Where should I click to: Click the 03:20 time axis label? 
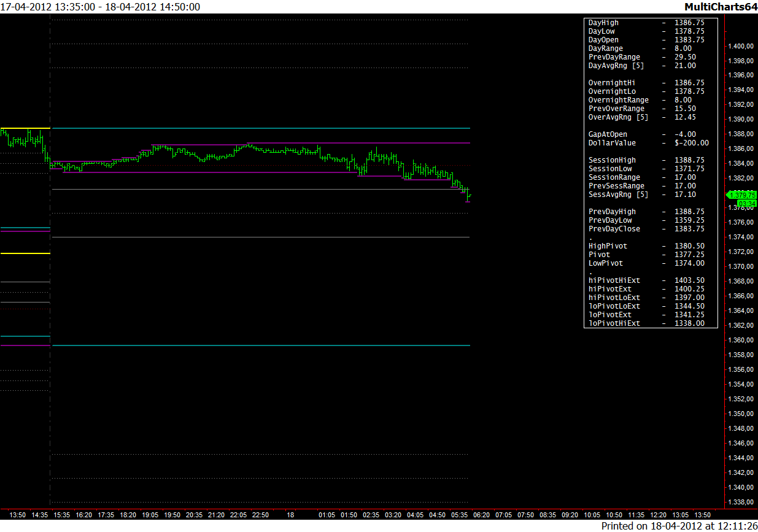pyautogui.click(x=393, y=515)
